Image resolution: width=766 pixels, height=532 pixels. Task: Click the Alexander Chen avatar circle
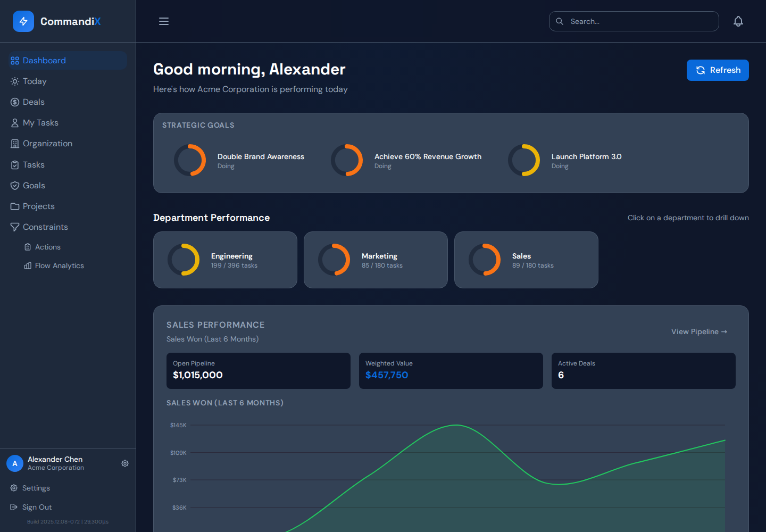pos(15,463)
